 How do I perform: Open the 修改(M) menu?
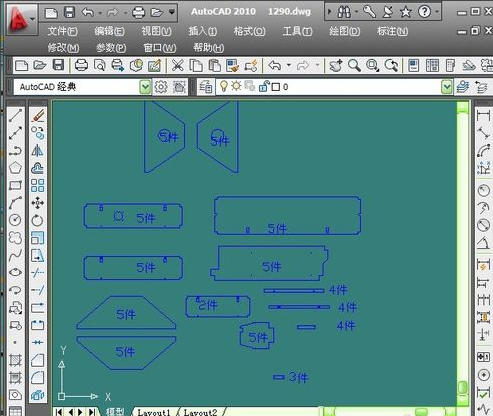(63, 48)
